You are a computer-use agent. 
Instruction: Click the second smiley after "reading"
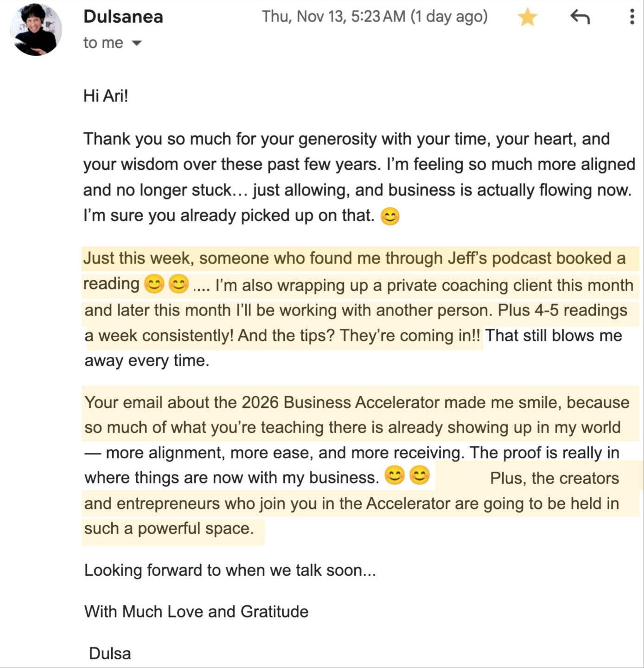(x=179, y=284)
